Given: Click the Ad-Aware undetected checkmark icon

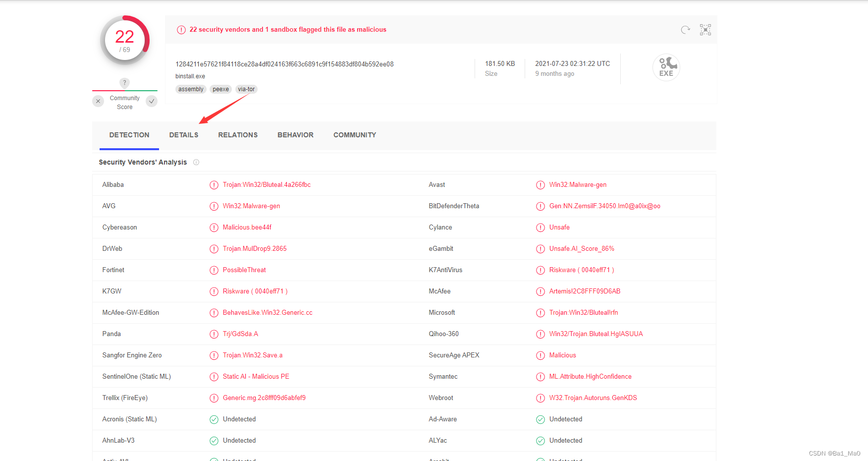Looking at the screenshot, I should tap(541, 419).
